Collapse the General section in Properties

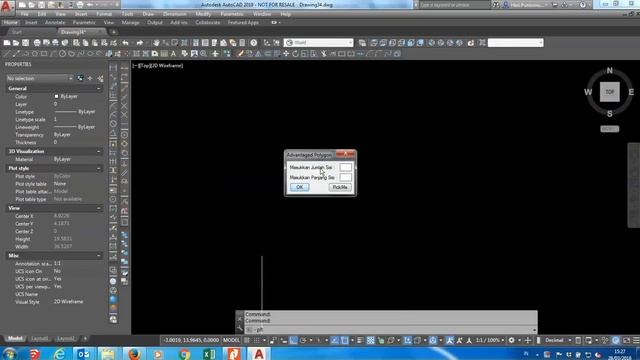click(x=98, y=89)
